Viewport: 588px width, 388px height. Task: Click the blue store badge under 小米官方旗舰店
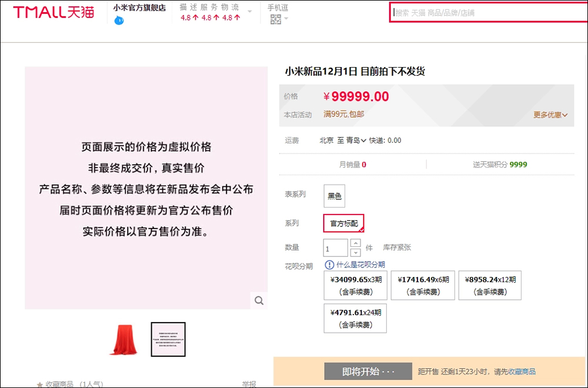(119, 20)
